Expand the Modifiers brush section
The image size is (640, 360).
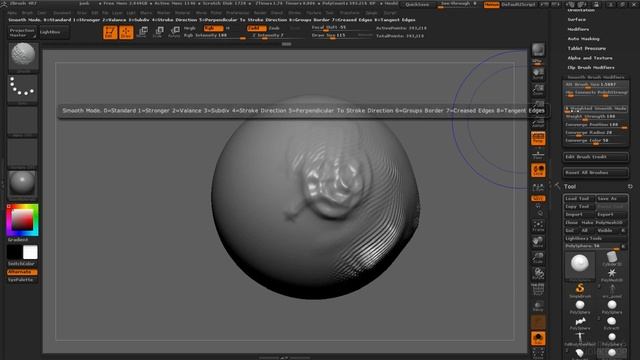(578, 29)
